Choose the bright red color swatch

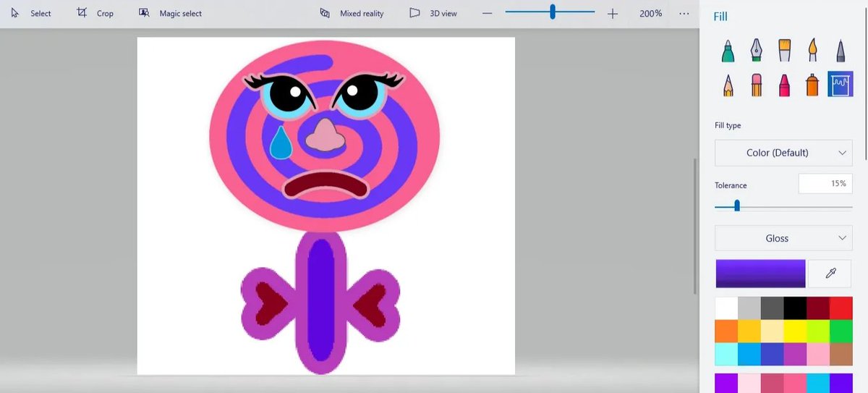click(x=841, y=308)
